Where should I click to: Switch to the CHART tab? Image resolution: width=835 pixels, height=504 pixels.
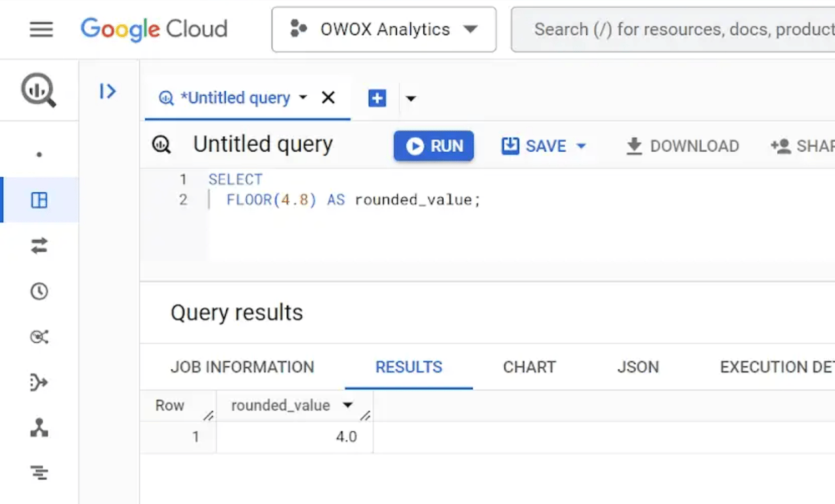530,367
